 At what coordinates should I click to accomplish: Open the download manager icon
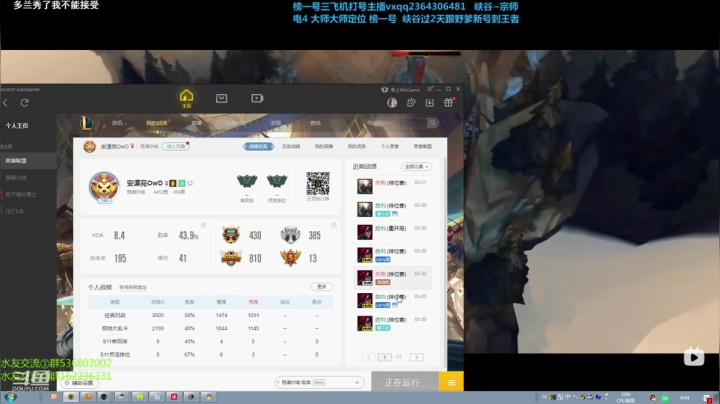429,103
